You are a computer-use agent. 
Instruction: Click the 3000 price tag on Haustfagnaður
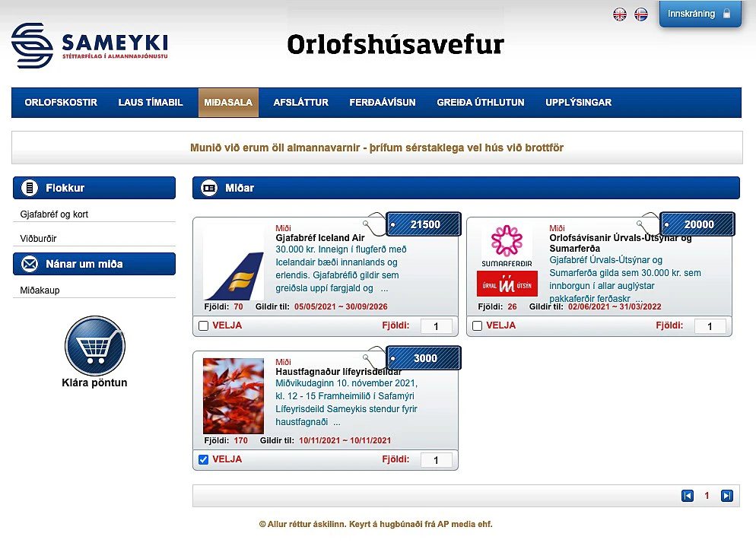424,358
